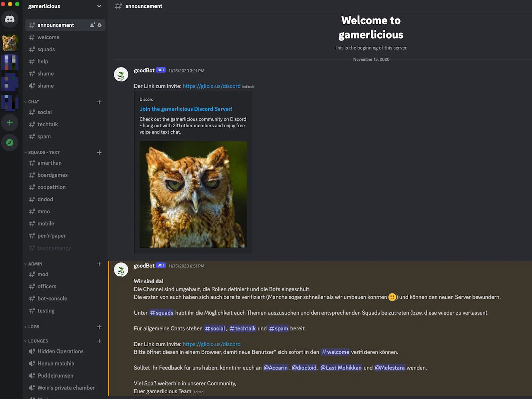532x399 pixels.
Task: Create a new channel in SQUADS - TEXT
Action: [99, 152]
